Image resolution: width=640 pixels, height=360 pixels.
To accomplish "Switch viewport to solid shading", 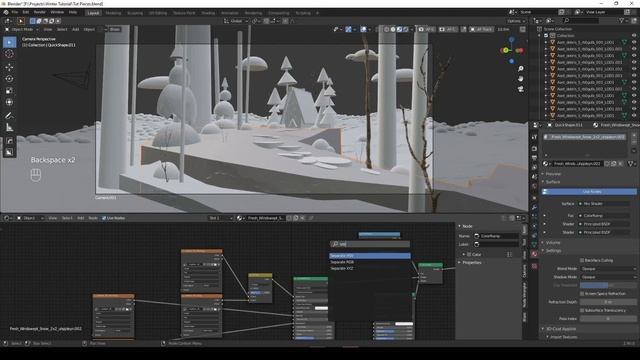I will (393, 29).
